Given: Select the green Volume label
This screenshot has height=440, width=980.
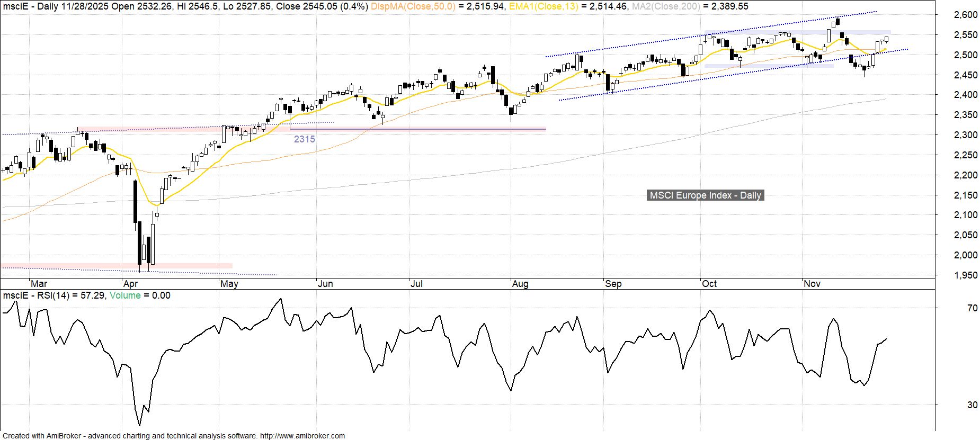Looking at the screenshot, I should (125, 295).
